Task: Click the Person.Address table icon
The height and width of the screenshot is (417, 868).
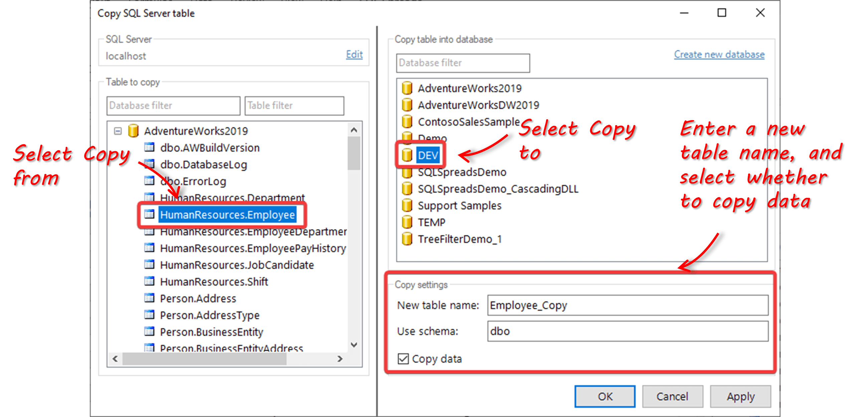Action: pos(149,298)
